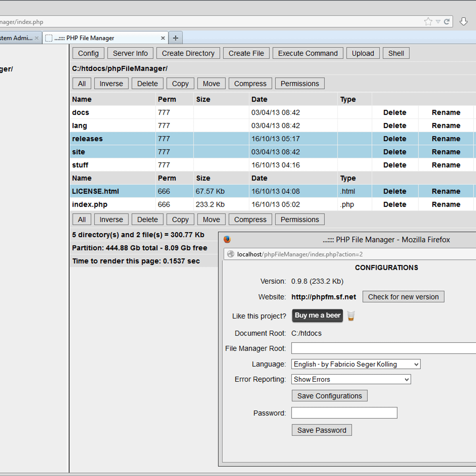476x476 pixels.
Task: Close the System Admin tab
Action: pyautogui.click(x=36, y=38)
